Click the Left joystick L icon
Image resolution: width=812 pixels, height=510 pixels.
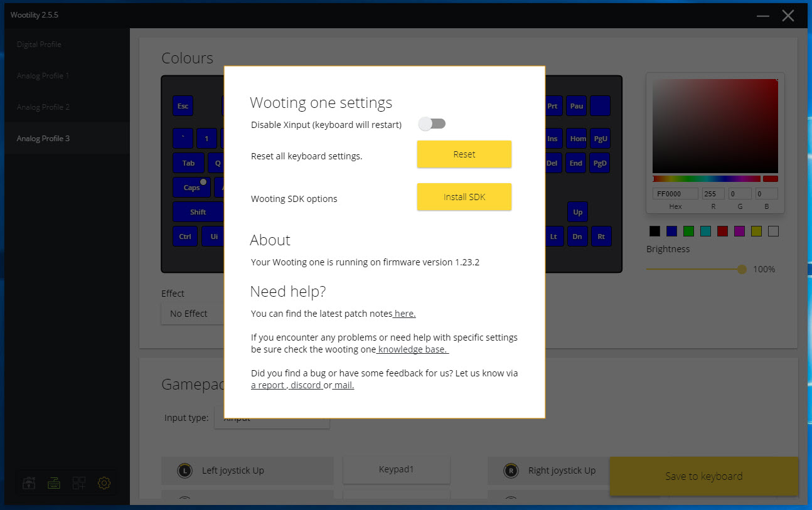pos(184,470)
